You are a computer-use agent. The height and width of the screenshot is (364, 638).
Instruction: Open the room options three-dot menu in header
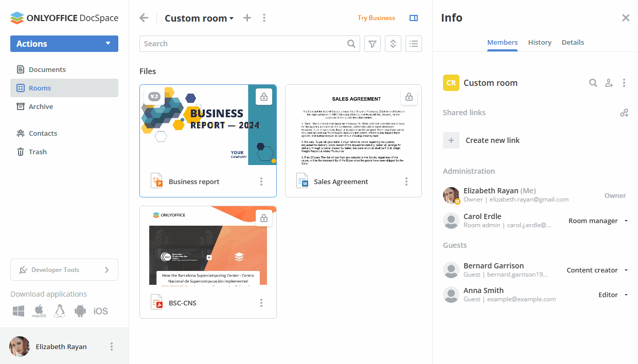(264, 18)
